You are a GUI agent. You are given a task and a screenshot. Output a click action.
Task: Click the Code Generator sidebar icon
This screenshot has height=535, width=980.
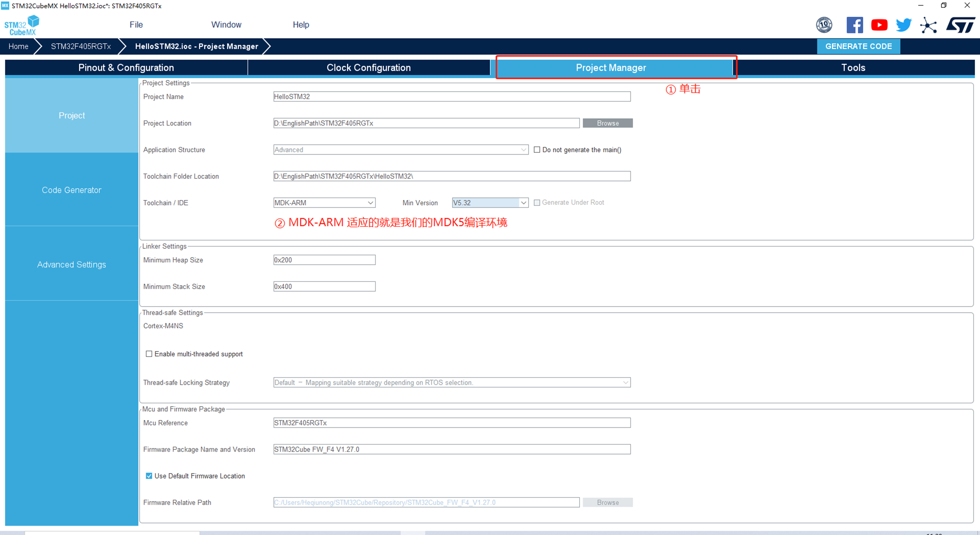coord(71,190)
